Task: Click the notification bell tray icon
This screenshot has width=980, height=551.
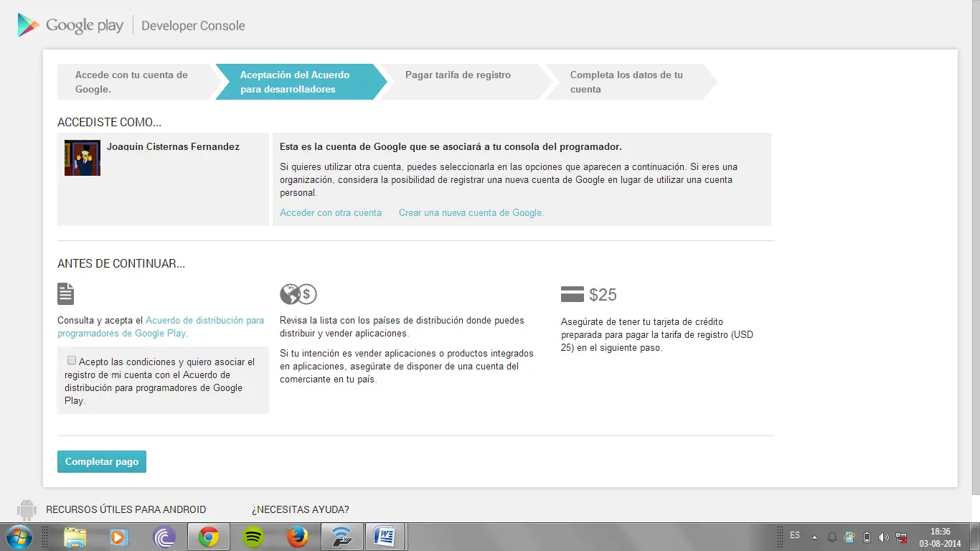Action: coord(832,537)
